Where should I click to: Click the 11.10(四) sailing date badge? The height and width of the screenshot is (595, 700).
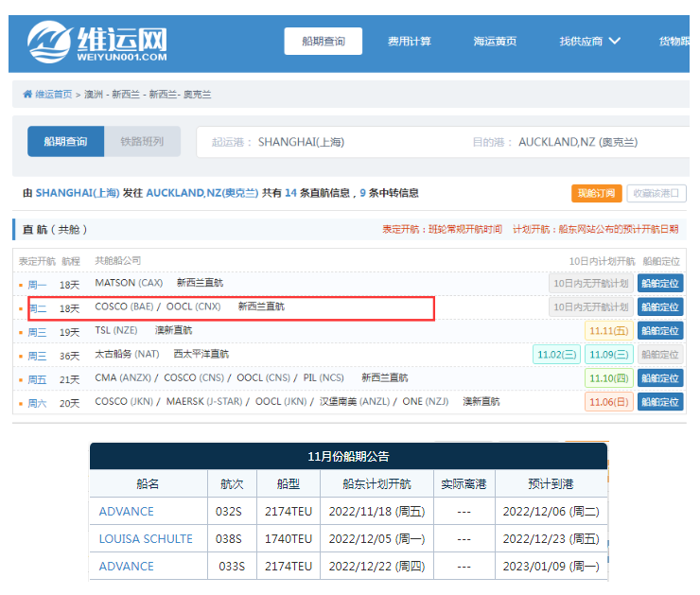(x=609, y=378)
